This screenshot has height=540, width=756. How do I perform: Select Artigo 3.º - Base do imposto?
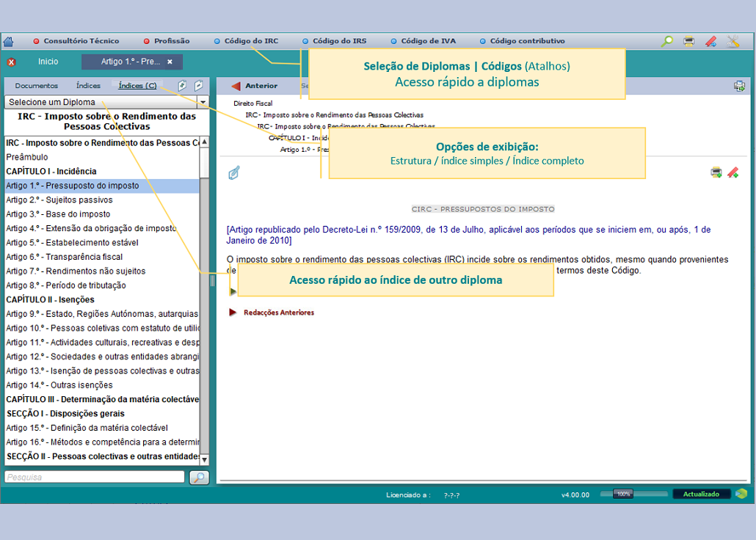pos(102,214)
